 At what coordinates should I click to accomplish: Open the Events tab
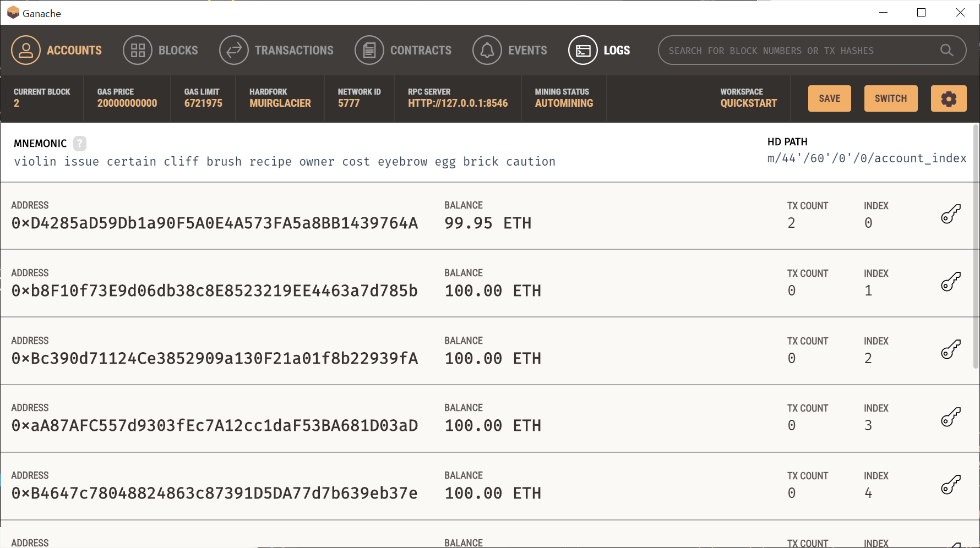510,50
